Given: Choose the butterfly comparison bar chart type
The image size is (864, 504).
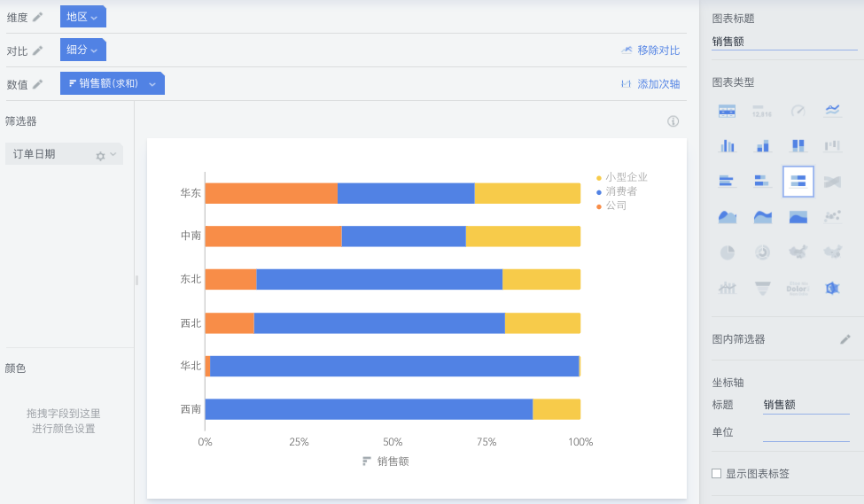Looking at the screenshot, I should tap(833, 182).
